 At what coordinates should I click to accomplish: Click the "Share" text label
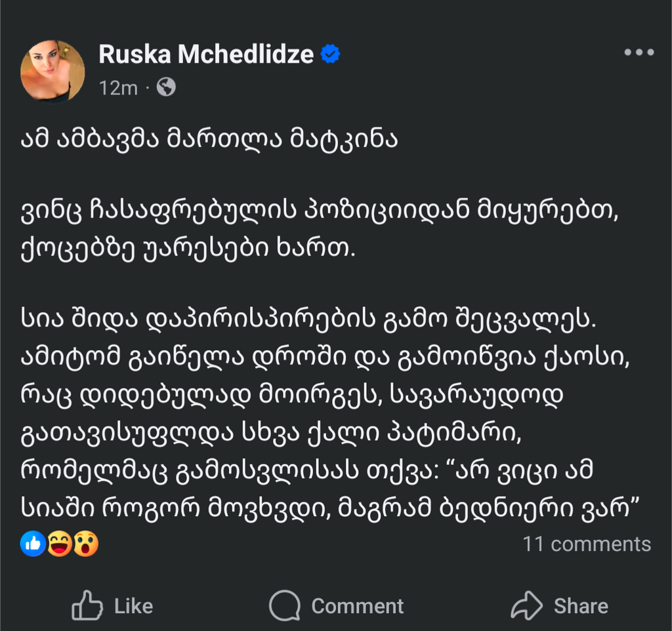click(581, 606)
